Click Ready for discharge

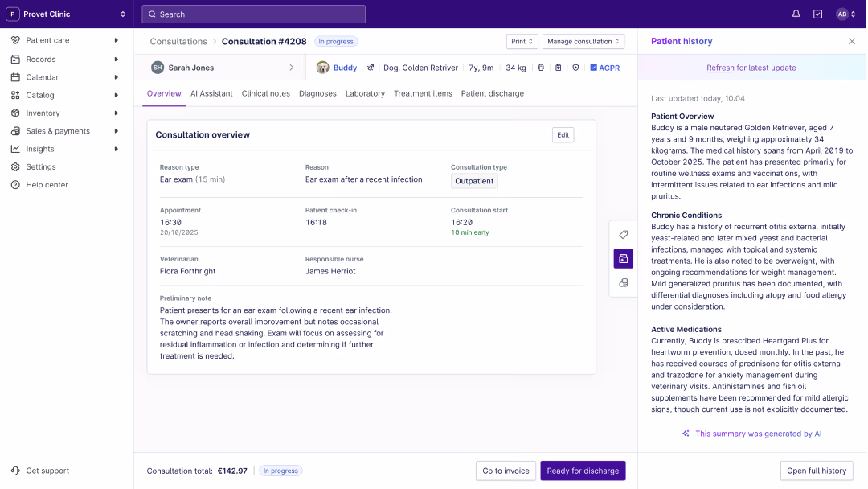pyautogui.click(x=583, y=471)
